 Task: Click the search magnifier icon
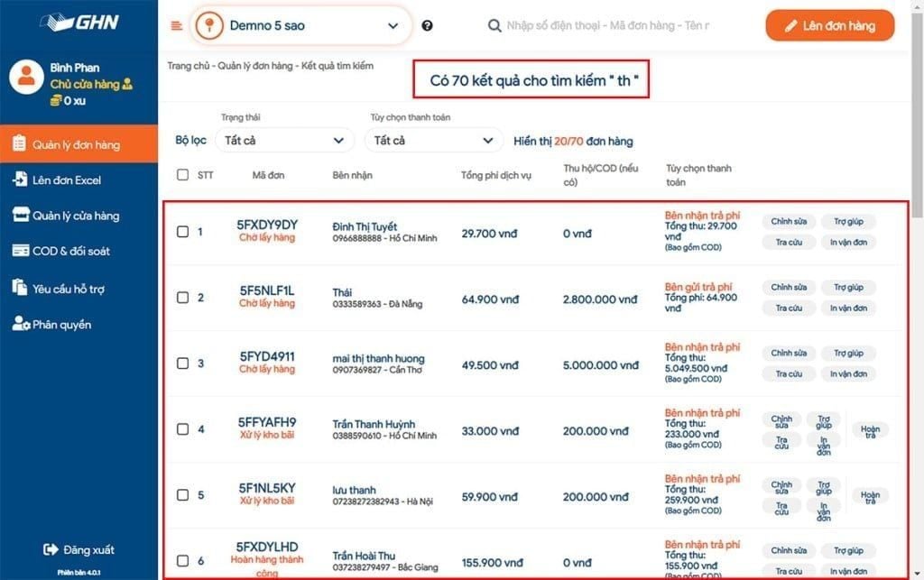(494, 26)
